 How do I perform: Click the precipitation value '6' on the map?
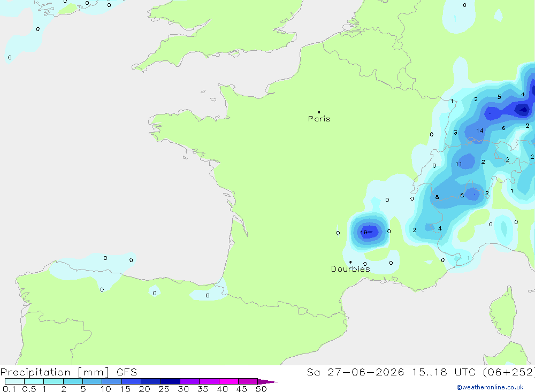tap(503, 128)
